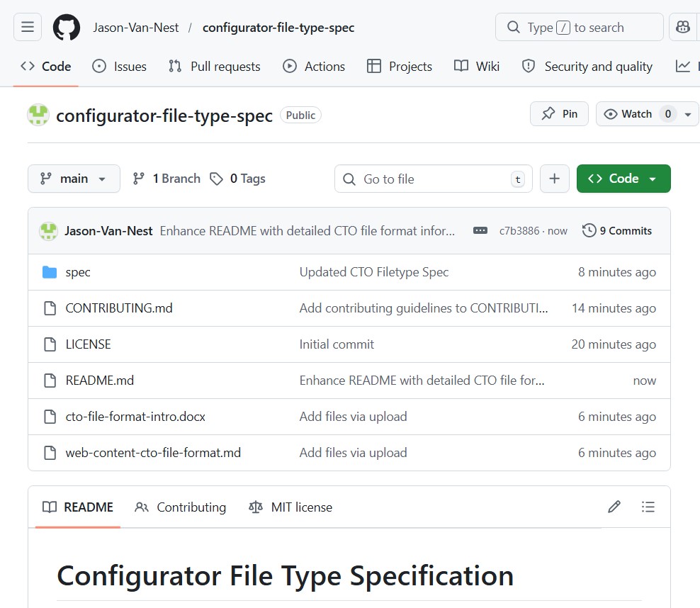Open the green Code dropdown
The width and height of the screenshot is (700, 608).
tap(623, 179)
